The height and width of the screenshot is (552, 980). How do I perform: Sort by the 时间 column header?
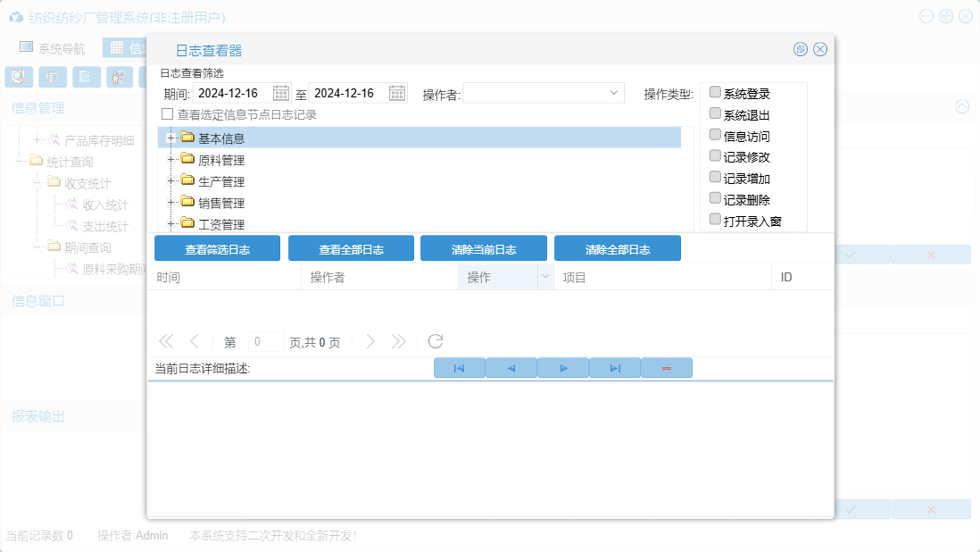click(223, 278)
